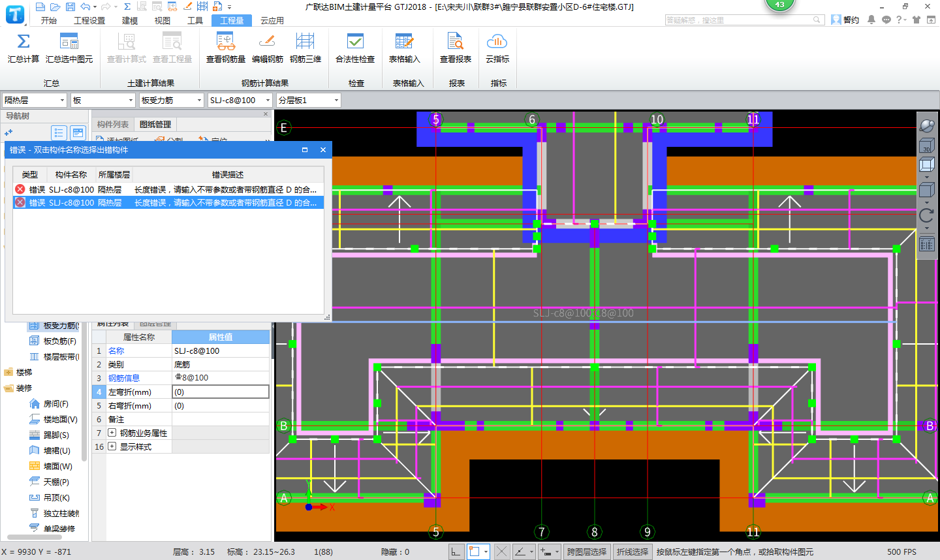Select 吊顶(K) tree item
This screenshot has width=940, height=560.
[56, 497]
